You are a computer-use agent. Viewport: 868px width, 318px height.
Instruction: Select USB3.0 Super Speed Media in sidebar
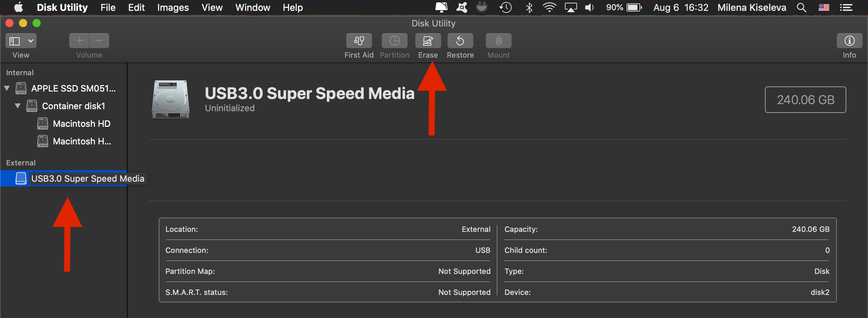tap(88, 179)
